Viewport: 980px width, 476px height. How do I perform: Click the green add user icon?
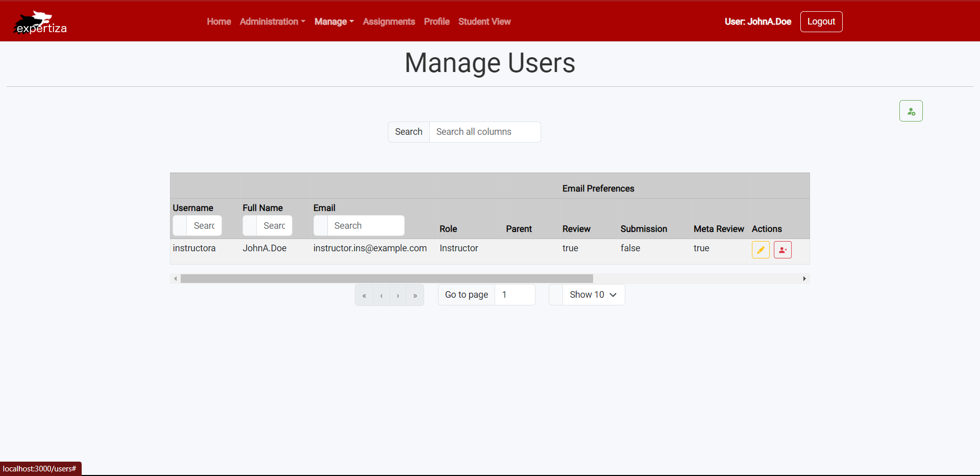[x=911, y=111]
